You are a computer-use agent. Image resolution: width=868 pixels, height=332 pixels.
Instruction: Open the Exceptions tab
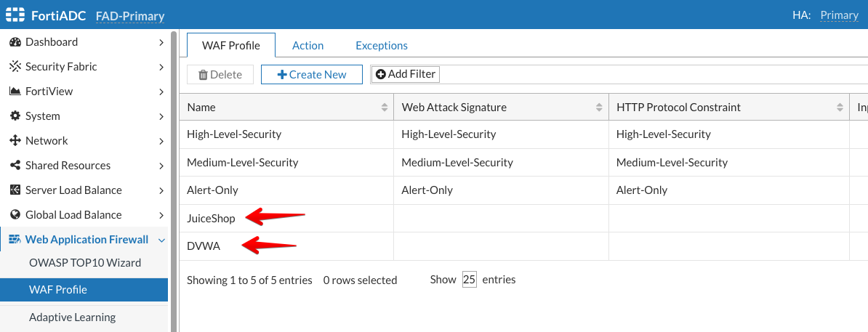[381, 45]
